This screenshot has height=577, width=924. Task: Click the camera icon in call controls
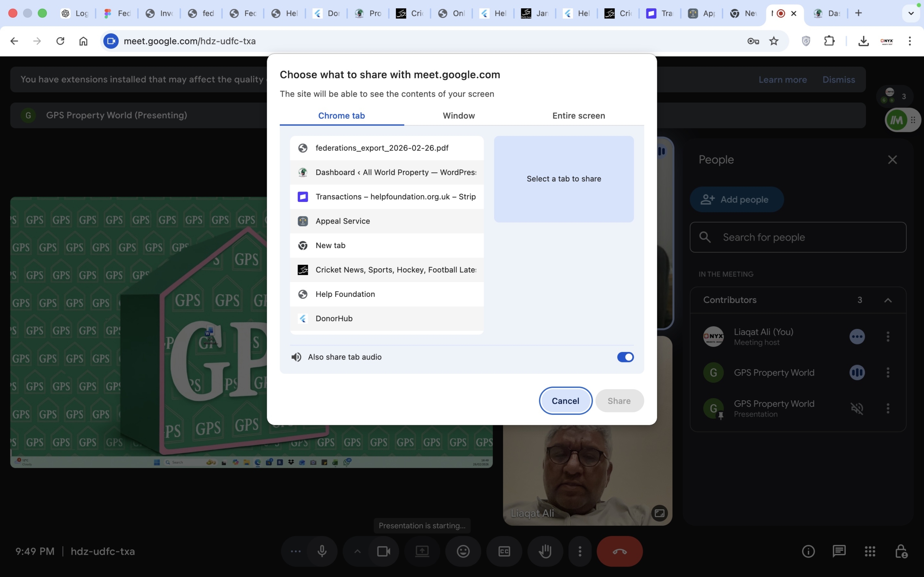coord(383,551)
